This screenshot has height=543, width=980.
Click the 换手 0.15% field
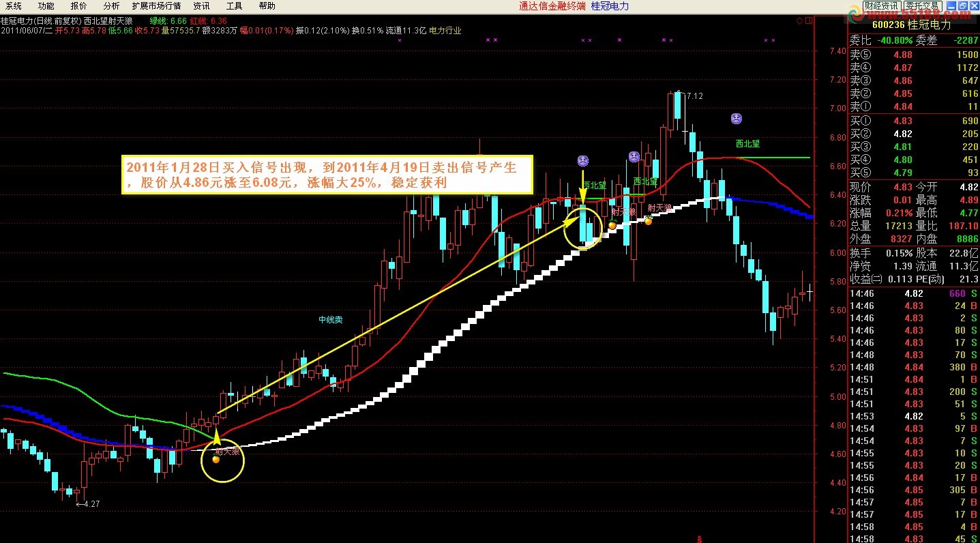(x=880, y=252)
